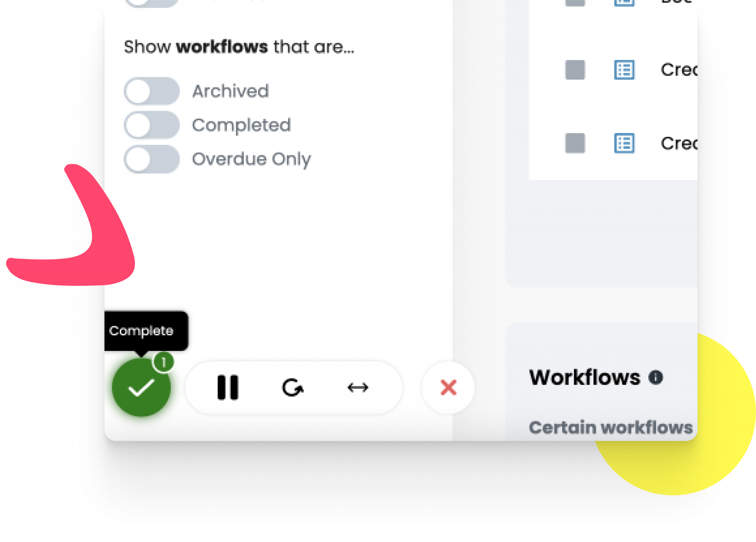Open the upper 'Crea' row item

coord(679,70)
